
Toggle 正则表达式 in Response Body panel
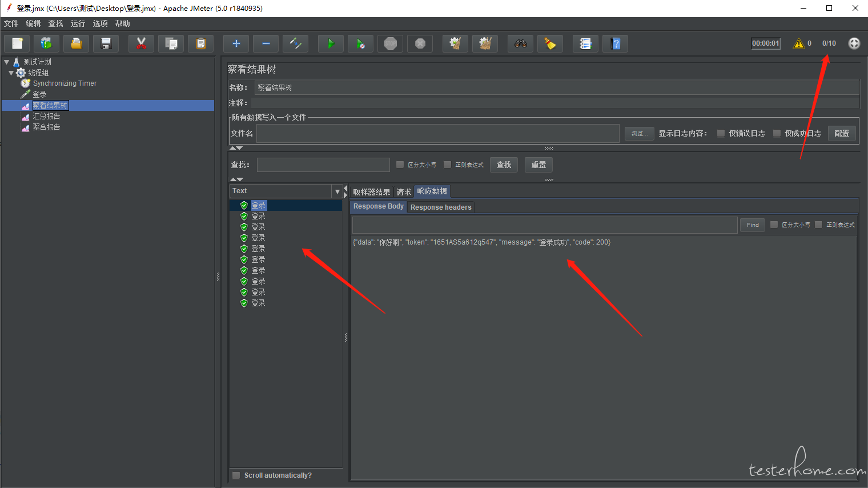click(818, 225)
